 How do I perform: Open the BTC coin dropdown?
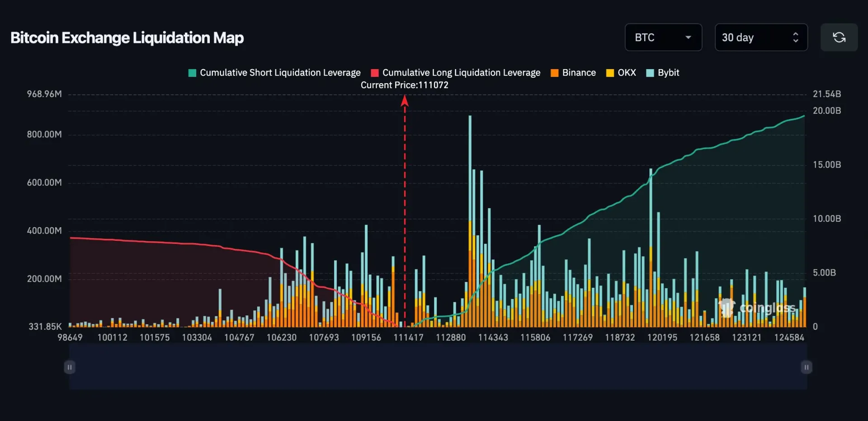pos(662,37)
